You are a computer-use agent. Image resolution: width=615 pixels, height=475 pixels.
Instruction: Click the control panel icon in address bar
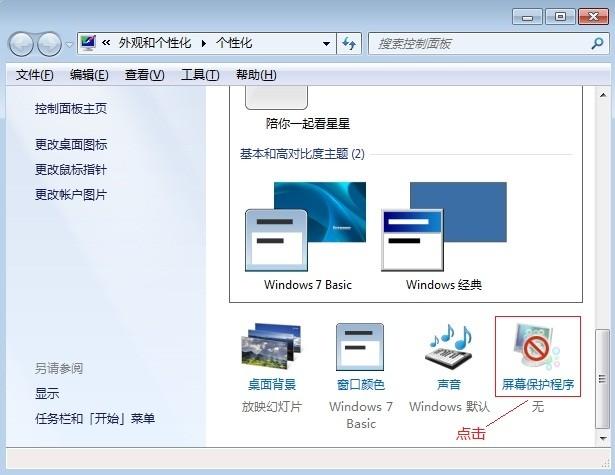pyautogui.click(x=88, y=43)
